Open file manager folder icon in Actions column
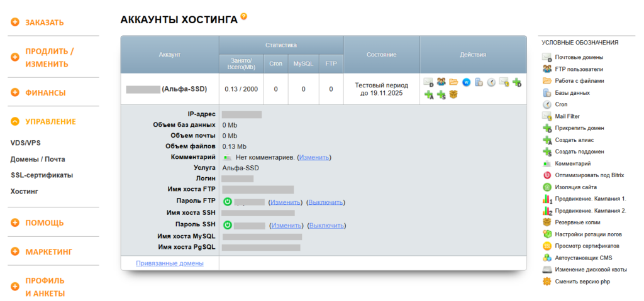Viewport: 644px width, 301px height. (x=453, y=82)
